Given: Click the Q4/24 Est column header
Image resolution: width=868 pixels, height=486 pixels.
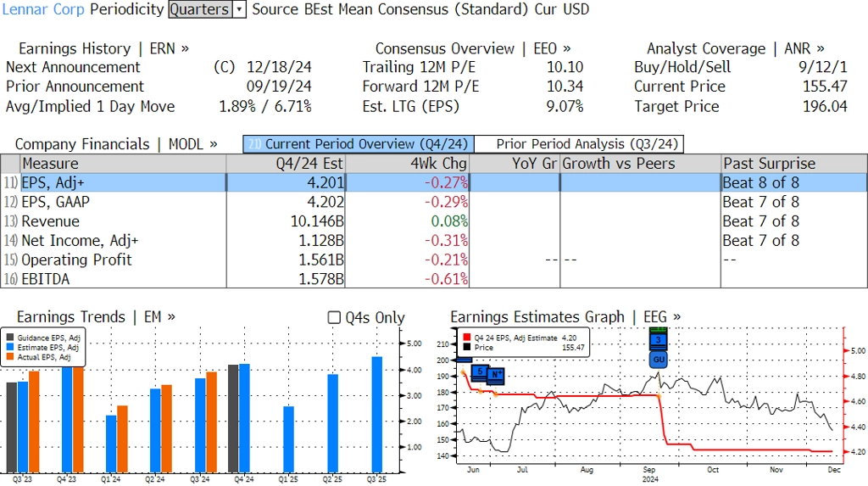Looking at the screenshot, I should 286,164.
